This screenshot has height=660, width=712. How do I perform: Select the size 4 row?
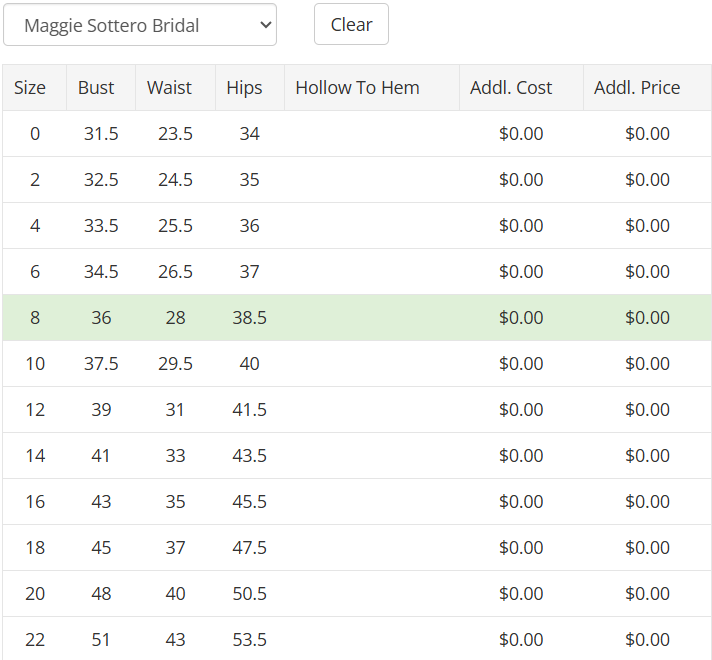(35, 226)
